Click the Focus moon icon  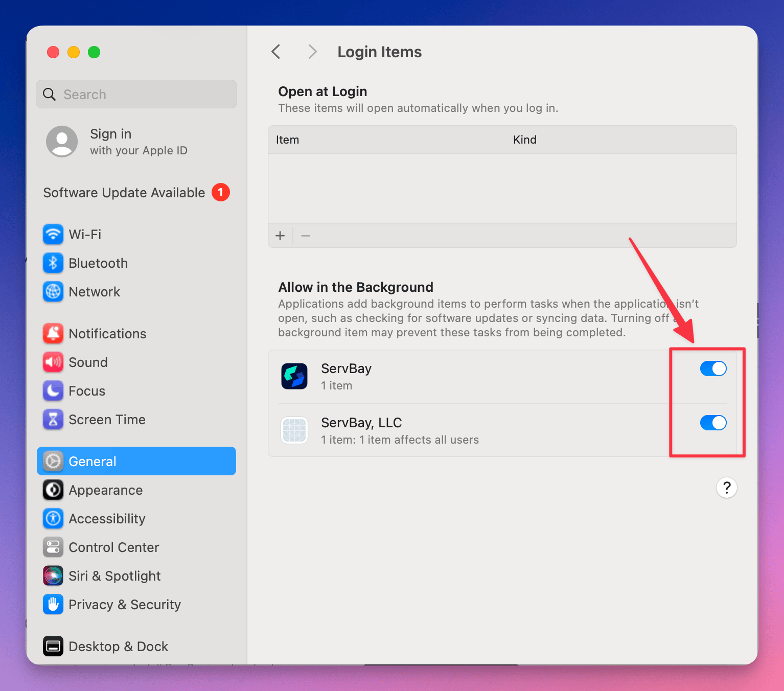click(53, 391)
